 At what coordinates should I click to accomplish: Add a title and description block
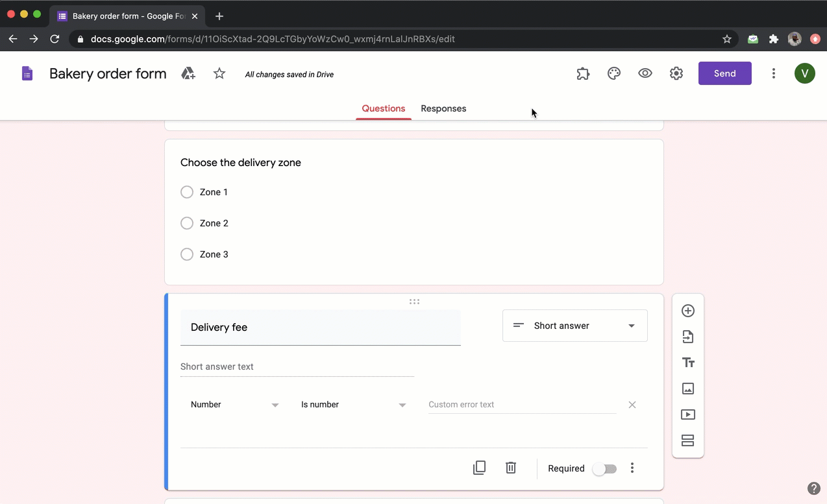687,363
